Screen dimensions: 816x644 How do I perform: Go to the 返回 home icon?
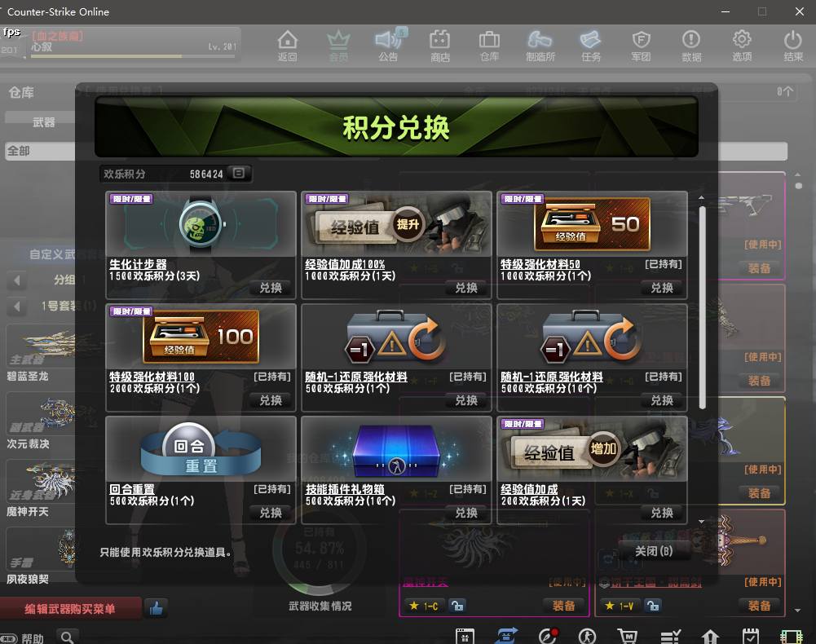coord(287,46)
